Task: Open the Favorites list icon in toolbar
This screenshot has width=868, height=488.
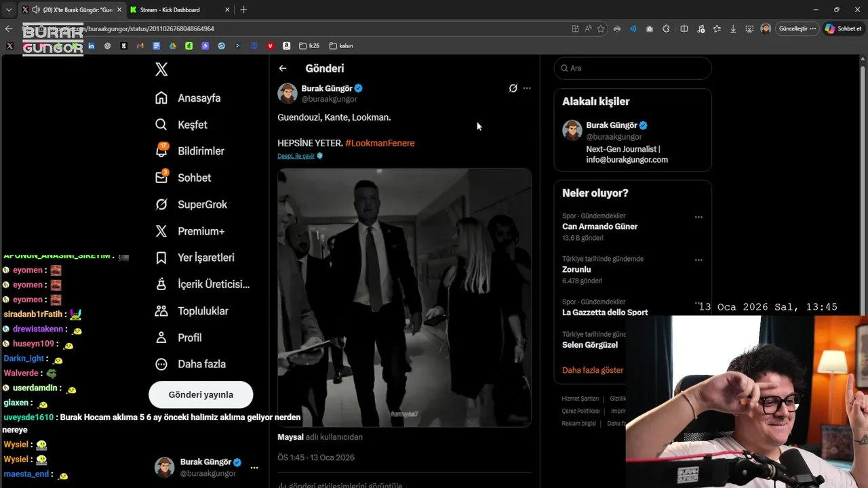Action: coord(717,28)
